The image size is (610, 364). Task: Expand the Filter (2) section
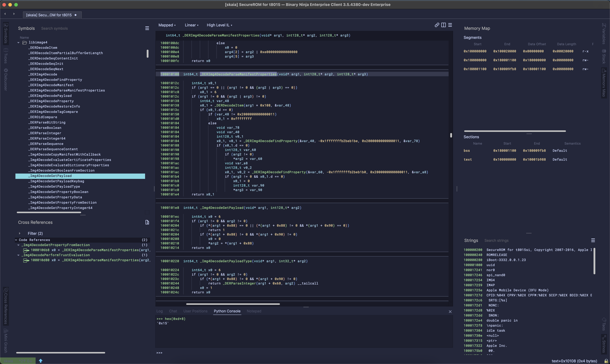tap(20, 233)
